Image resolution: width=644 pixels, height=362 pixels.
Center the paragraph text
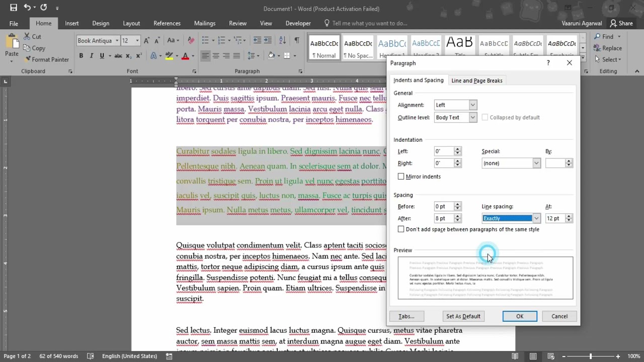point(216,56)
